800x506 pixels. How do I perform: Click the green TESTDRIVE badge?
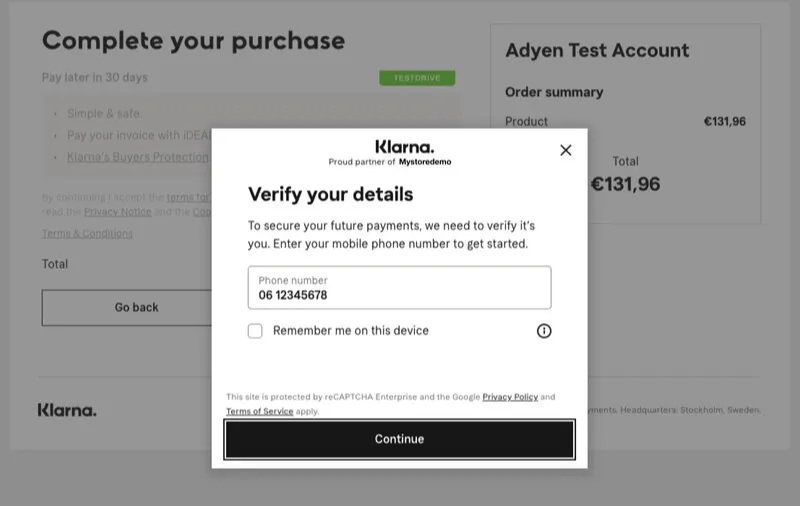[417, 78]
